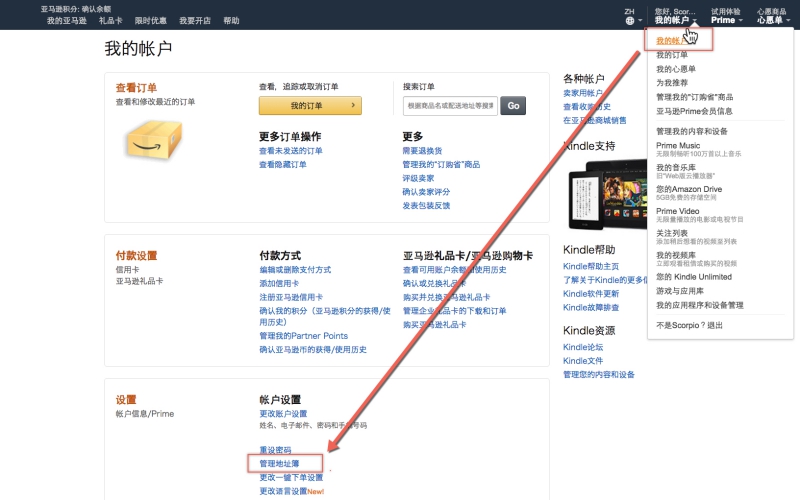Open Kindle论坛 link
Image resolution: width=800 pixels, height=500 pixels.
(x=583, y=347)
